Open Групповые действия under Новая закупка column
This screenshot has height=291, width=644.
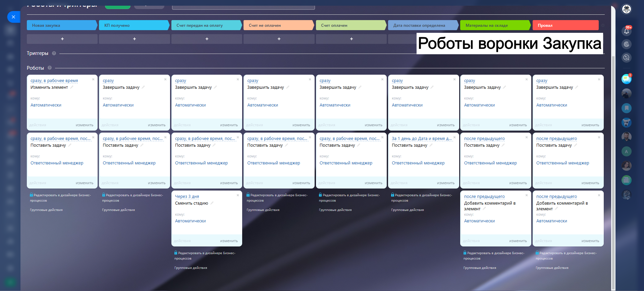click(46, 210)
